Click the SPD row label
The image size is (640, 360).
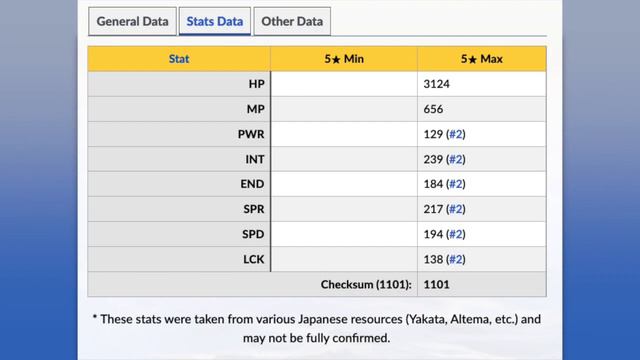[253, 234]
